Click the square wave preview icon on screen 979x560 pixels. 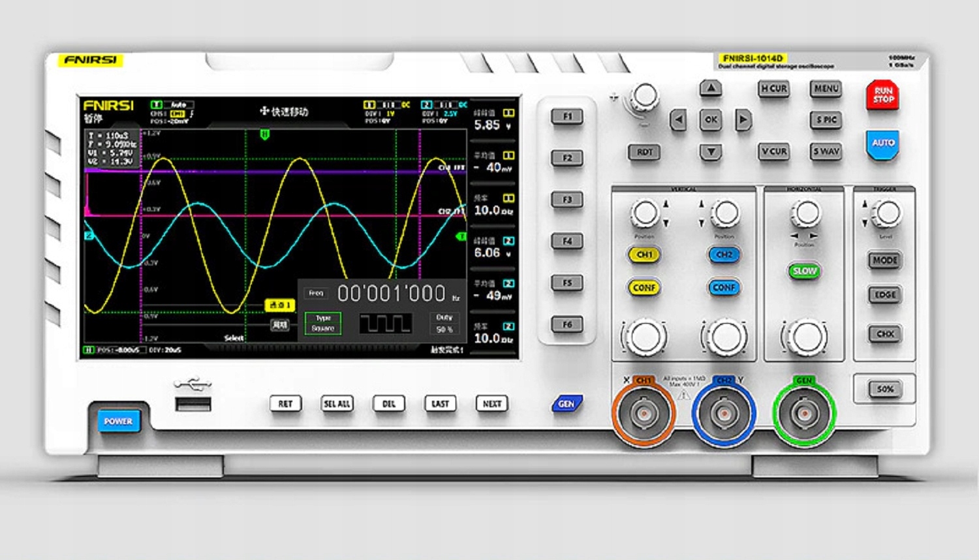386,323
